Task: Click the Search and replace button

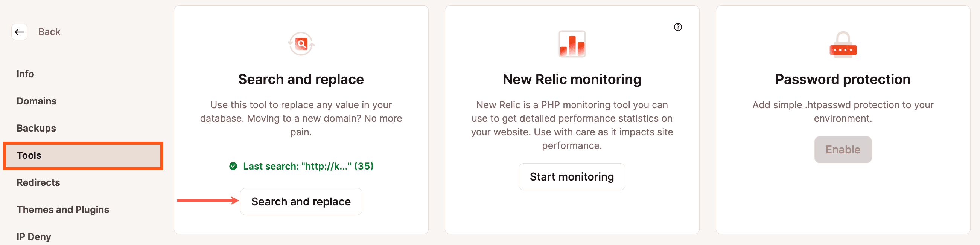Action: 301,202
